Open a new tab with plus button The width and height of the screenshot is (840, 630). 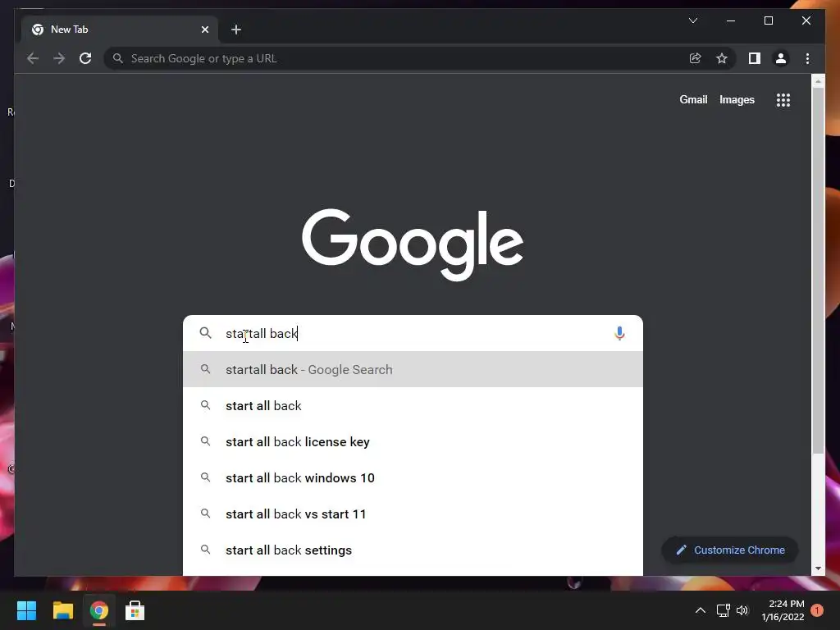(x=236, y=30)
